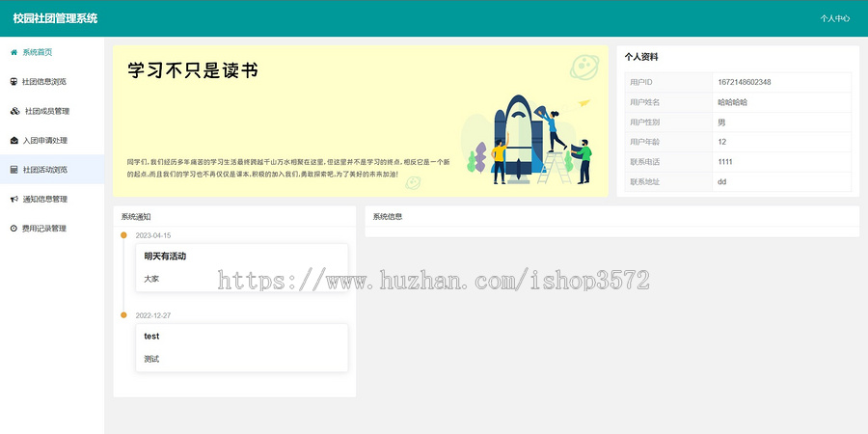Click the banner heading 学习不只是读书
Image resolution: width=868 pixels, height=434 pixels.
click(193, 70)
